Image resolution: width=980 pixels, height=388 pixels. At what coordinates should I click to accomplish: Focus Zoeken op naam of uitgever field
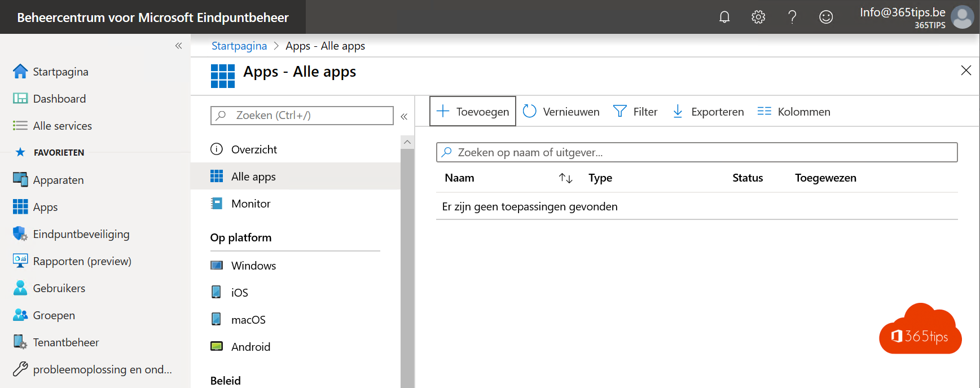coord(697,152)
